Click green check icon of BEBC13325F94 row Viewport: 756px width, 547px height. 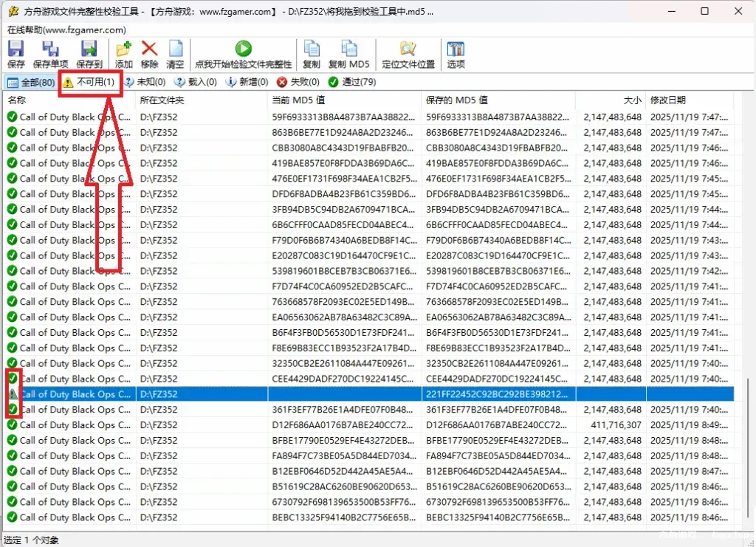(12, 517)
